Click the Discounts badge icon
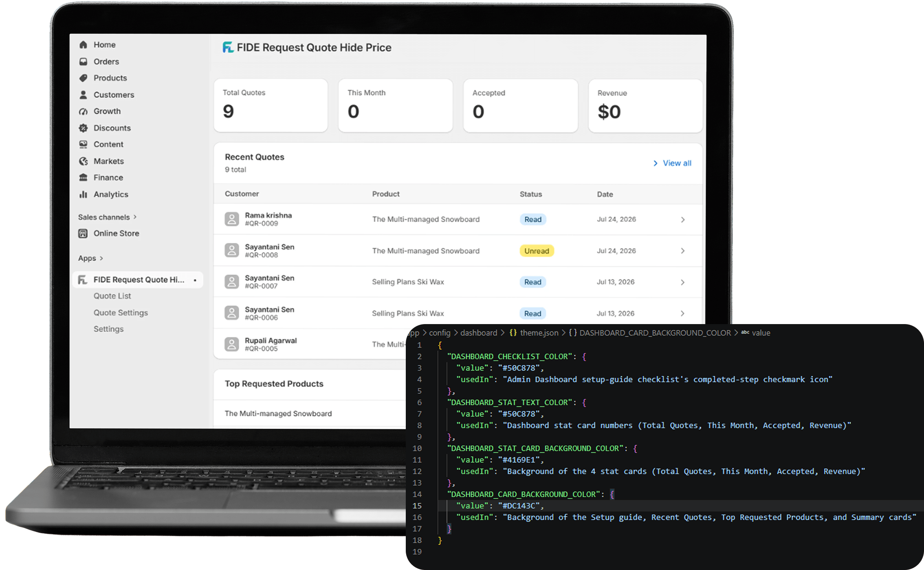The height and width of the screenshot is (570, 924). [83, 128]
